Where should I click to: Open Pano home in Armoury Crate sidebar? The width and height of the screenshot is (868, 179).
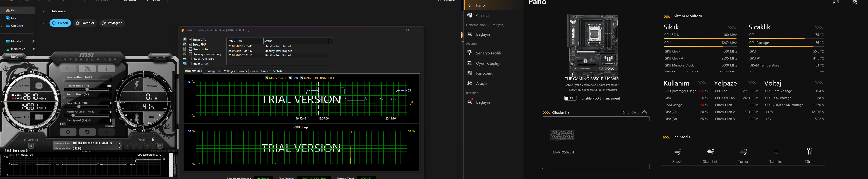click(494, 5)
